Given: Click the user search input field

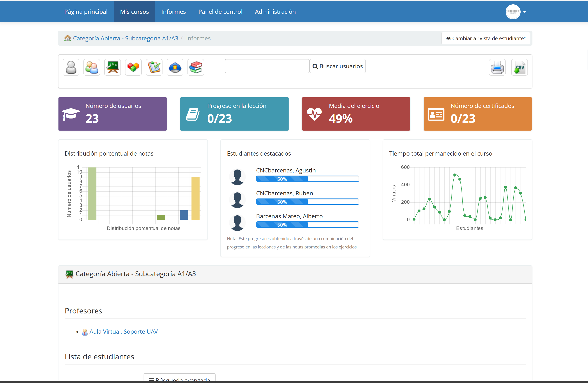Looking at the screenshot, I should click(x=267, y=66).
